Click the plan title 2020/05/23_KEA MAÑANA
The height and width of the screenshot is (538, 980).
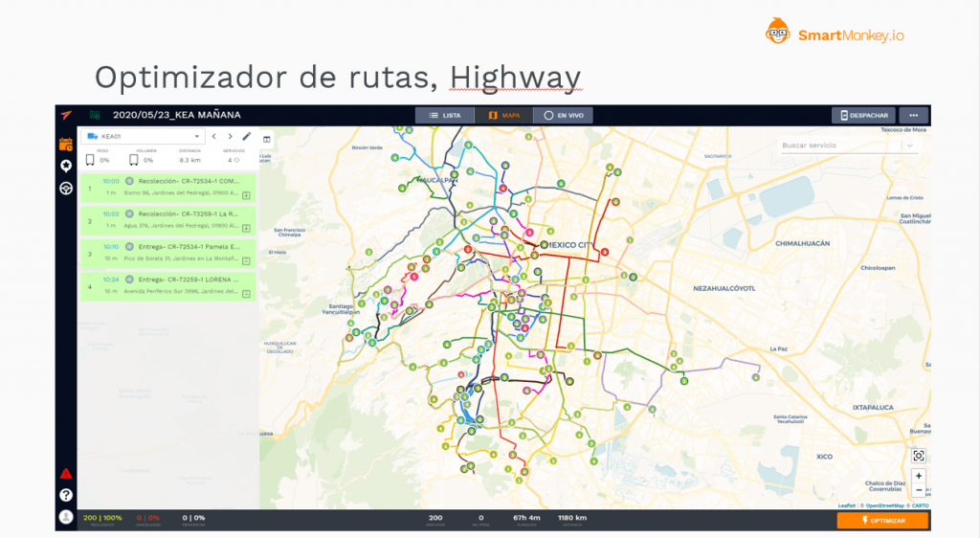point(177,115)
